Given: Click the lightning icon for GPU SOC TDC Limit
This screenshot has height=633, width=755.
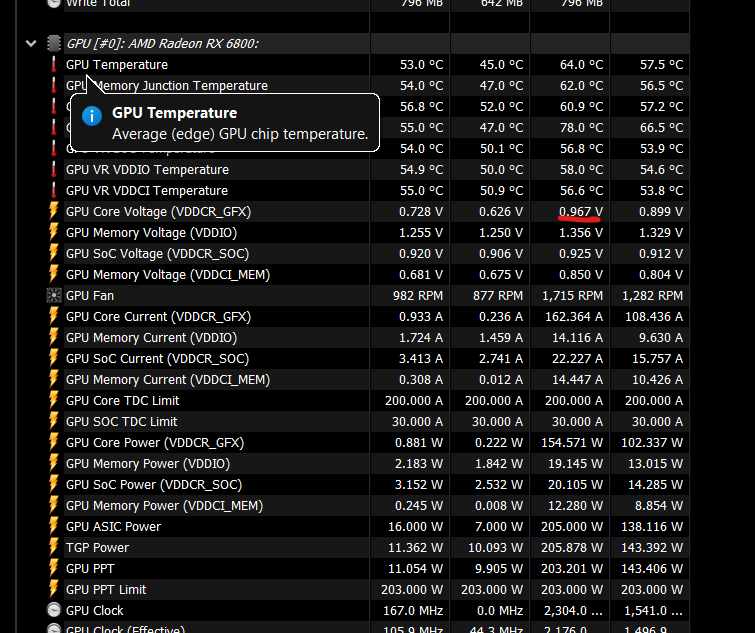Looking at the screenshot, I should (x=53, y=422).
